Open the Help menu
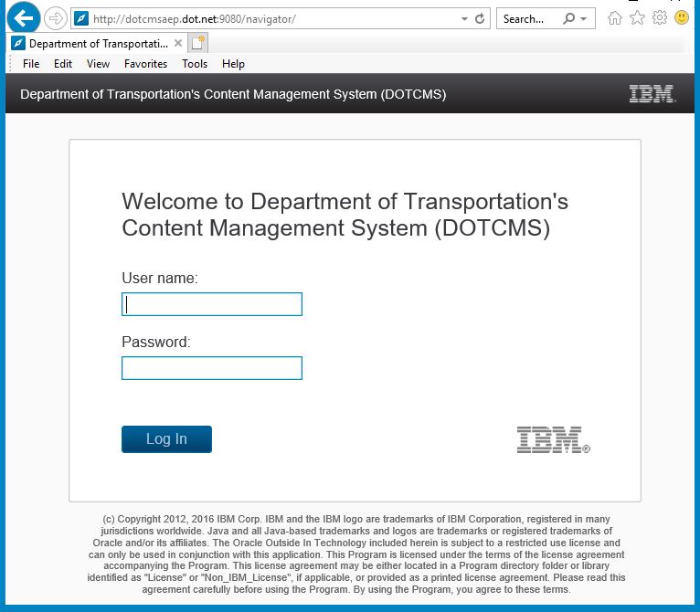The height and width of the screenshot is (612, 700). click(x=233, y=64)
